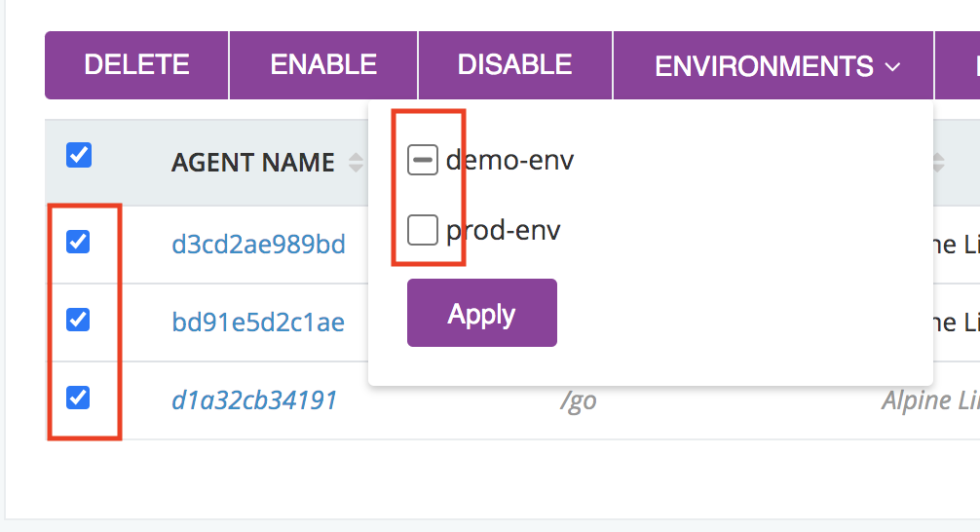Open the ENVIRONMENTS dropdown menu

(775, 66)
